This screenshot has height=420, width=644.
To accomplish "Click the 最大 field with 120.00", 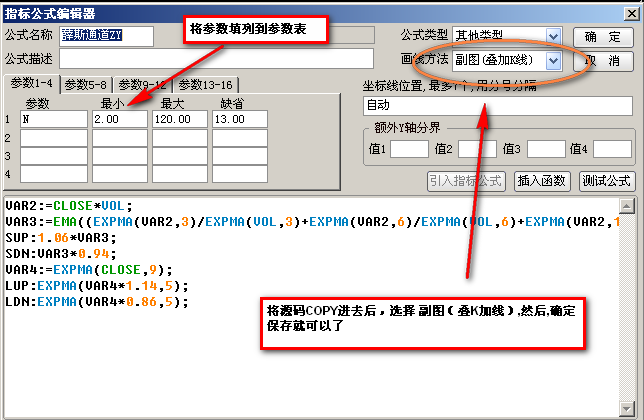I will click(179, 119).
